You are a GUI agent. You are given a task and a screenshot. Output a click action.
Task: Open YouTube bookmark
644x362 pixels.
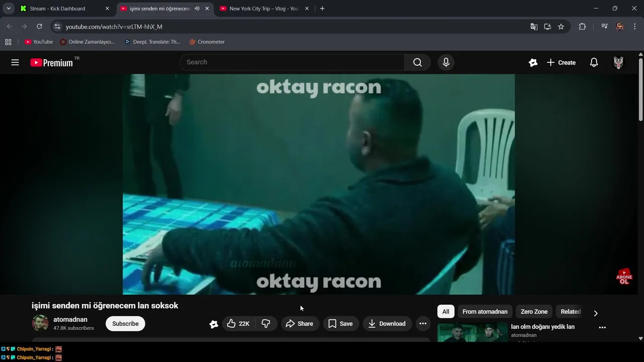pos(39,42)
